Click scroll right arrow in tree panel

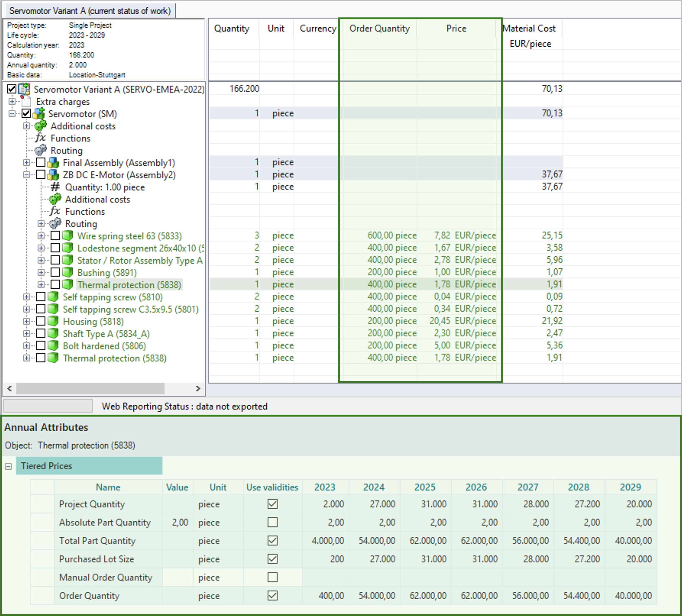[198, 388]
